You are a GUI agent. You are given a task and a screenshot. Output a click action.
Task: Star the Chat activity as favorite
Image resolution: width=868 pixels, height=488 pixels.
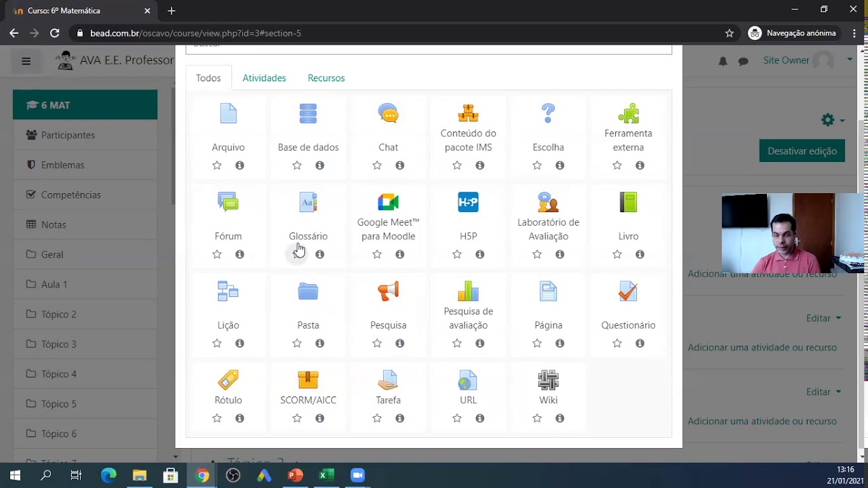coord(377,165)
